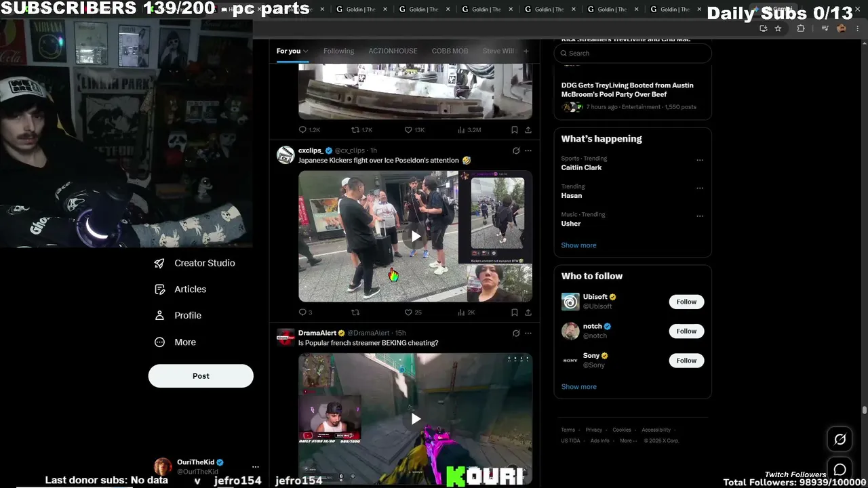The height and width of the screenshot is (488, 868).
Task: Open the OuriTheKid account switcher menu
Action: (x=255, y=466)
